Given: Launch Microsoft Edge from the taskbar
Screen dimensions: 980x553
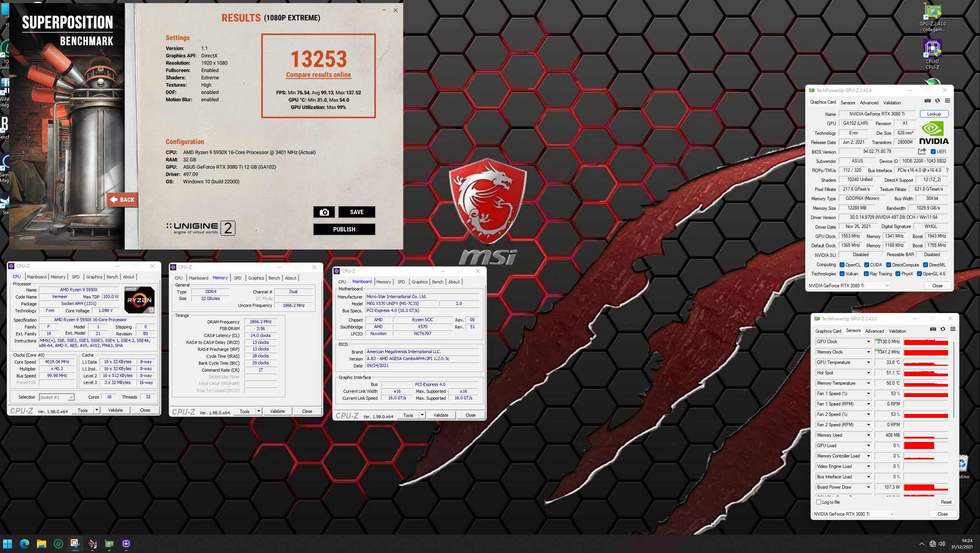Looking at the screenshot, I should [x=25, y=544].
